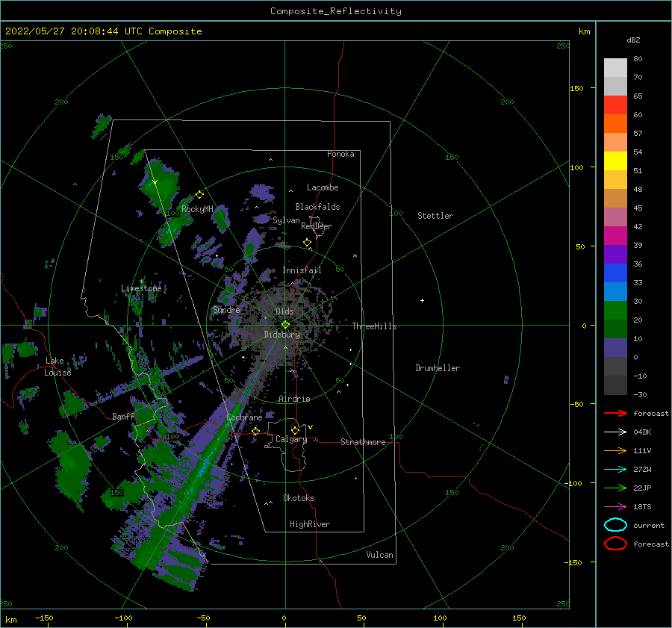This screenshot has width=672, height=628.
Task: Pick the cyan 27ZW arrow icon
Action: [615, 470]
